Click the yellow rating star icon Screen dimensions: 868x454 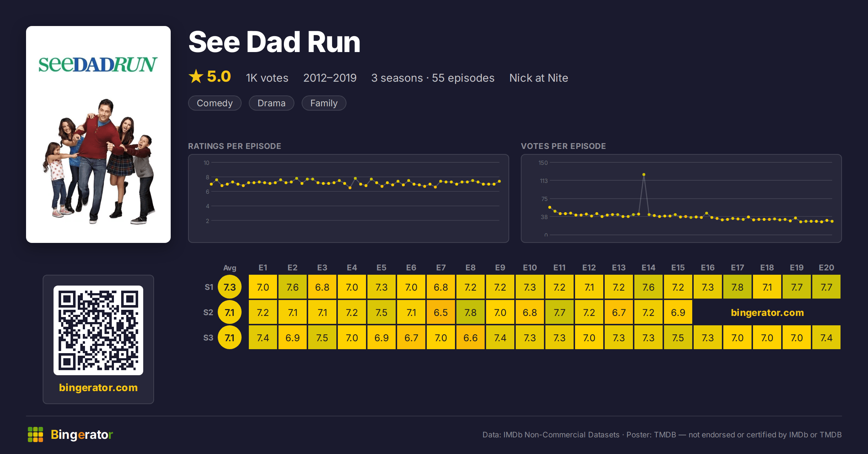click(196, 76)
